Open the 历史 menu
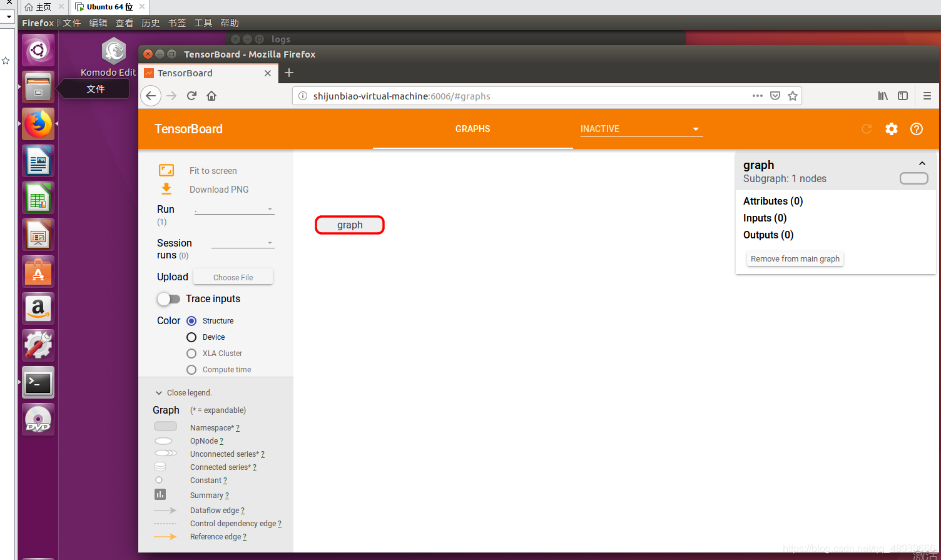941x560 pixels. 151,23
